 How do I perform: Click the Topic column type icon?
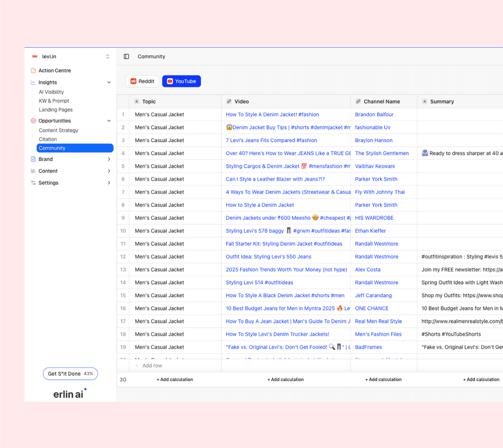click(x=137, y=101)
